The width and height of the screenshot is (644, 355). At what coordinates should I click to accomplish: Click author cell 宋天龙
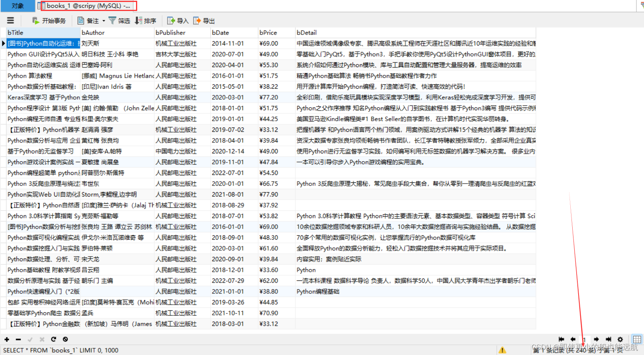coord(117,259)
